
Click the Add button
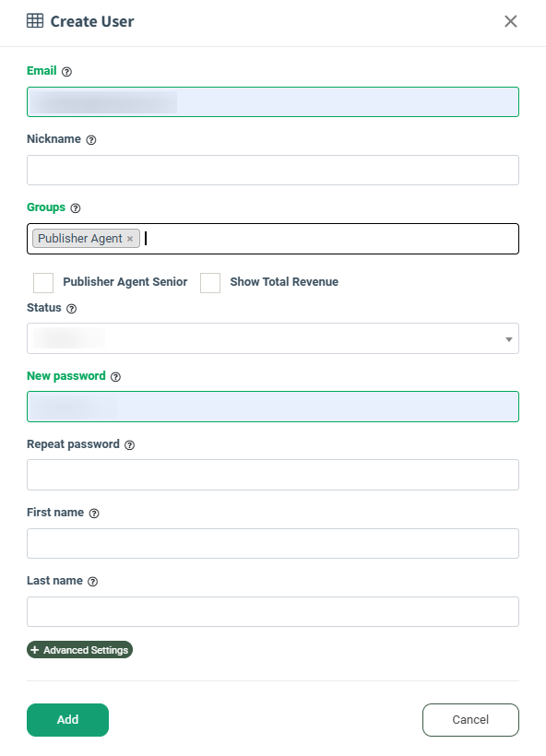pyautogui.click(x=67, y=720)
